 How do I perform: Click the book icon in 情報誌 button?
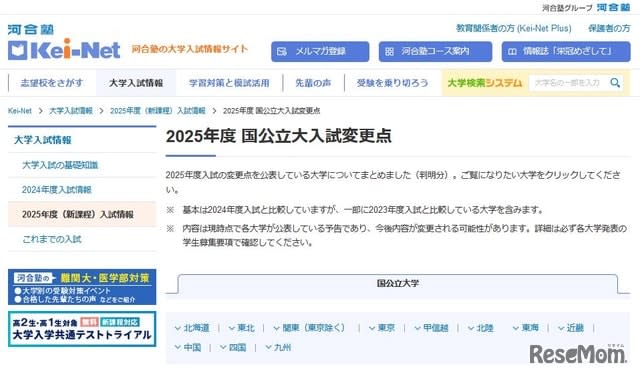512,51
